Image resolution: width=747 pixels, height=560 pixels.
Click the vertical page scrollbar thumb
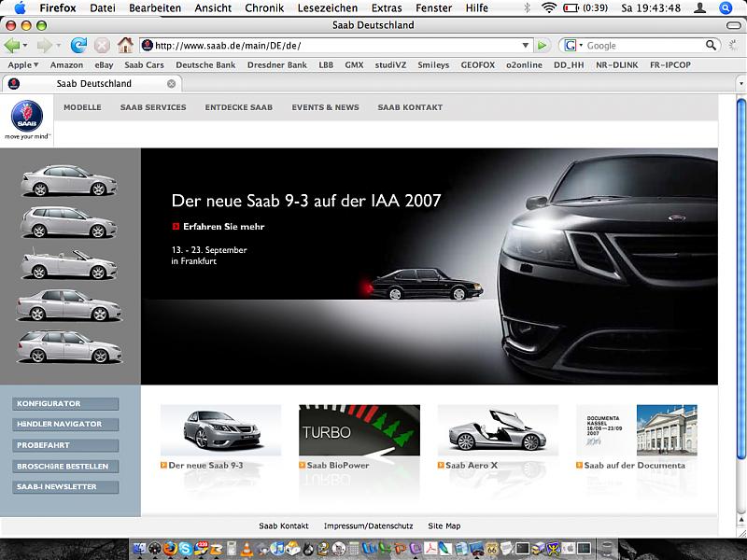coord(741,279)
